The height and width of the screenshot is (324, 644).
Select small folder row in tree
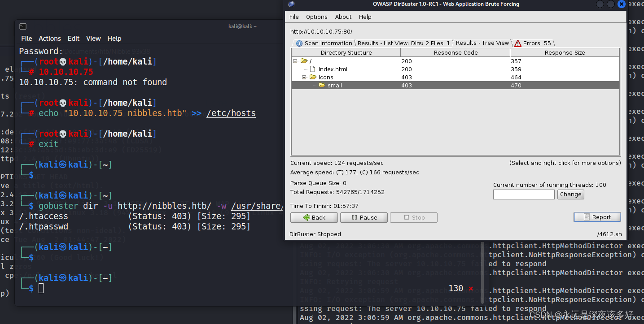(456, 85)
